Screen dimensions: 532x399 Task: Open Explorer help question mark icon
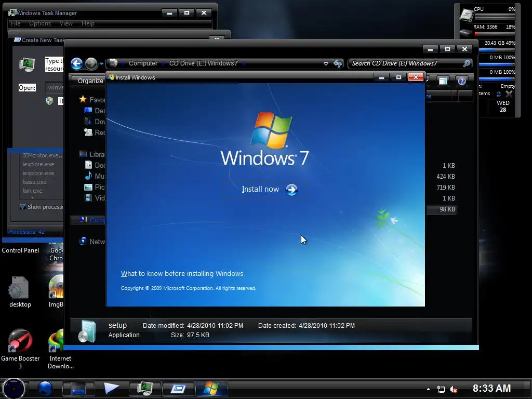[x=461, y=81]
